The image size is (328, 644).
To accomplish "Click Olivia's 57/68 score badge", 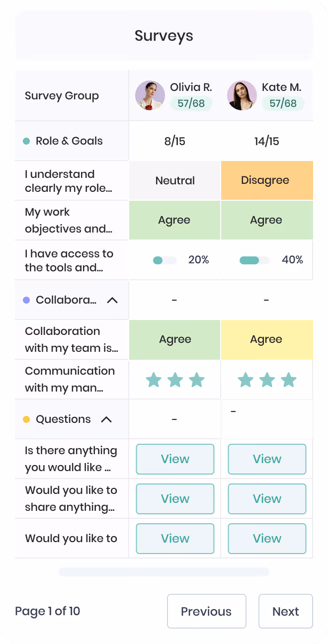I will coord(191,103).
